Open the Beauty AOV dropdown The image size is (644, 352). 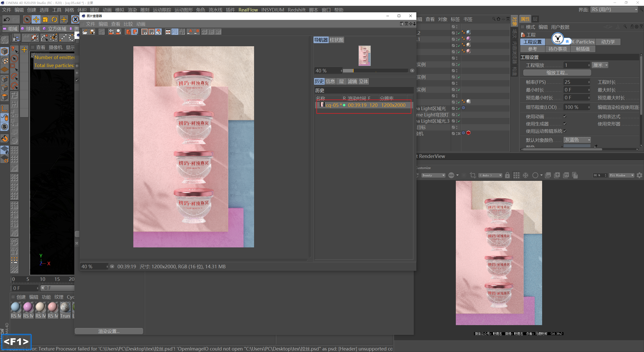pos(433,175)
